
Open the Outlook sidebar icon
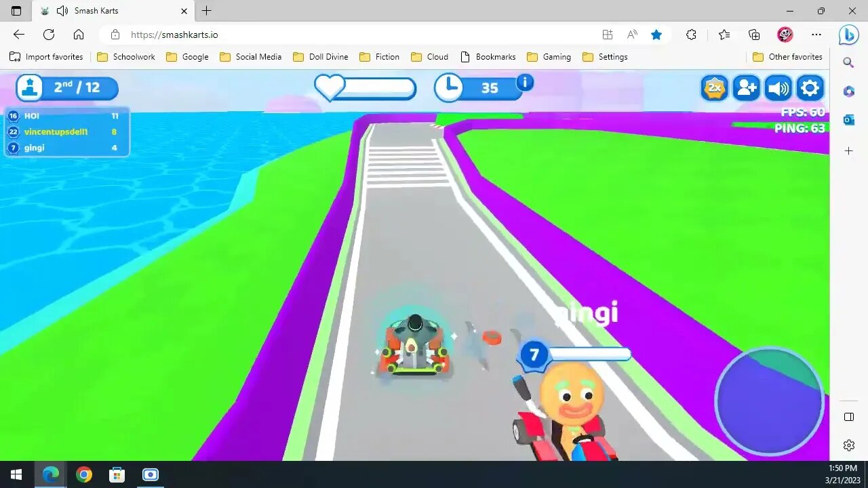(848, 121)
